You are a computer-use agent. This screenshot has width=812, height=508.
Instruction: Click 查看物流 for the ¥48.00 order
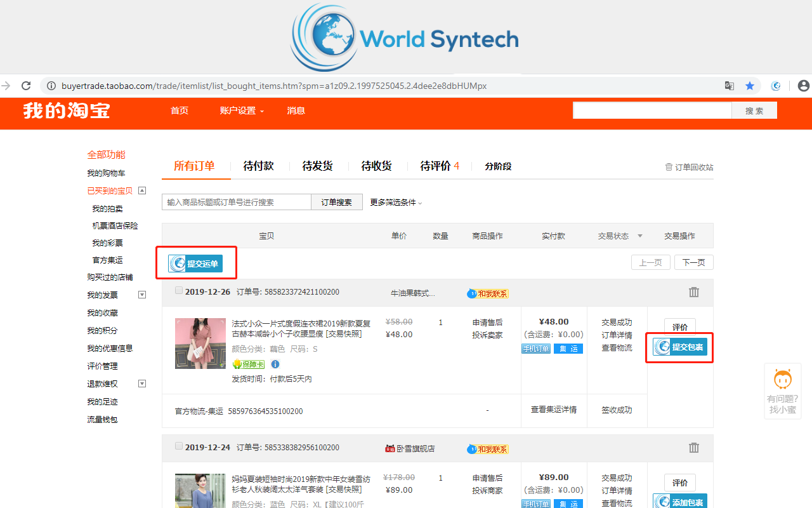[x=617, y=347]
